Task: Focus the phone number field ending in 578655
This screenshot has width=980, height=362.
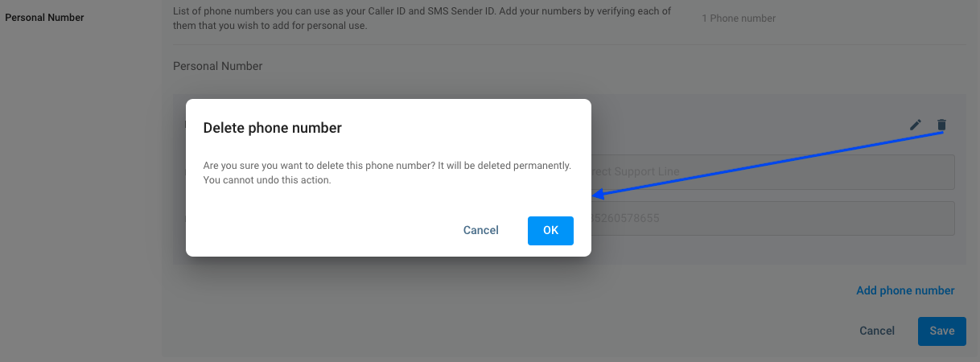Action: (x=772, y=218)
